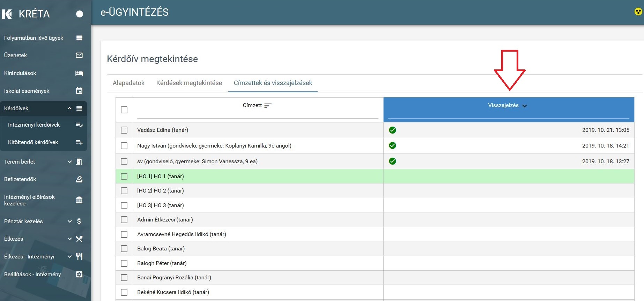Select Címzettek és visszajelzések tab
644x301 pixels.
[x=273, y=83]
